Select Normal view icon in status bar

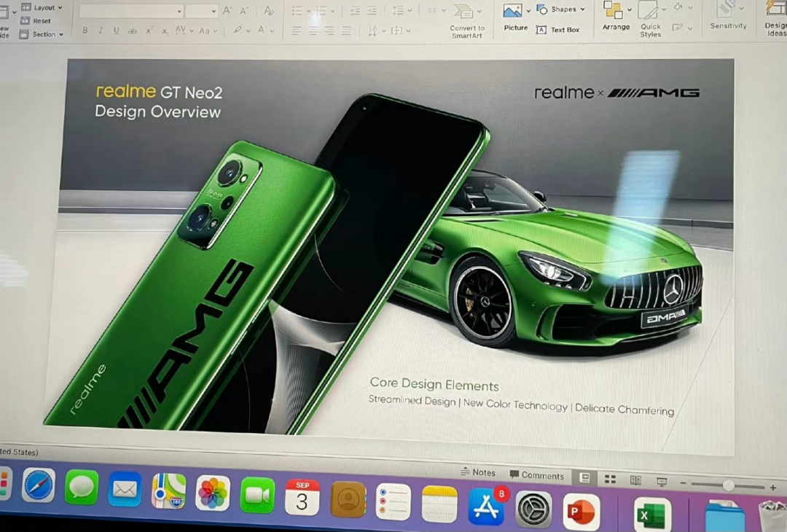click(x=584, y=478)
